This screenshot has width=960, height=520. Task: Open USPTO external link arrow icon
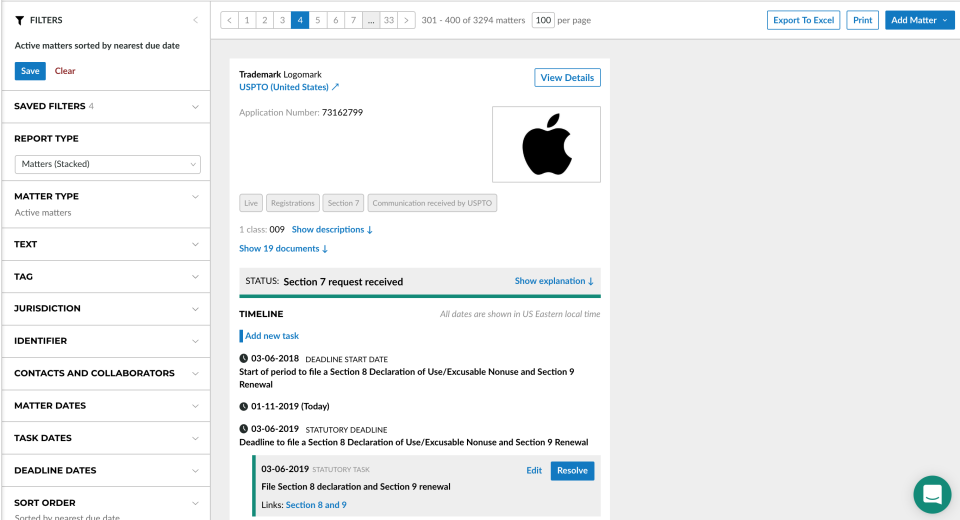tap(336, 87)
